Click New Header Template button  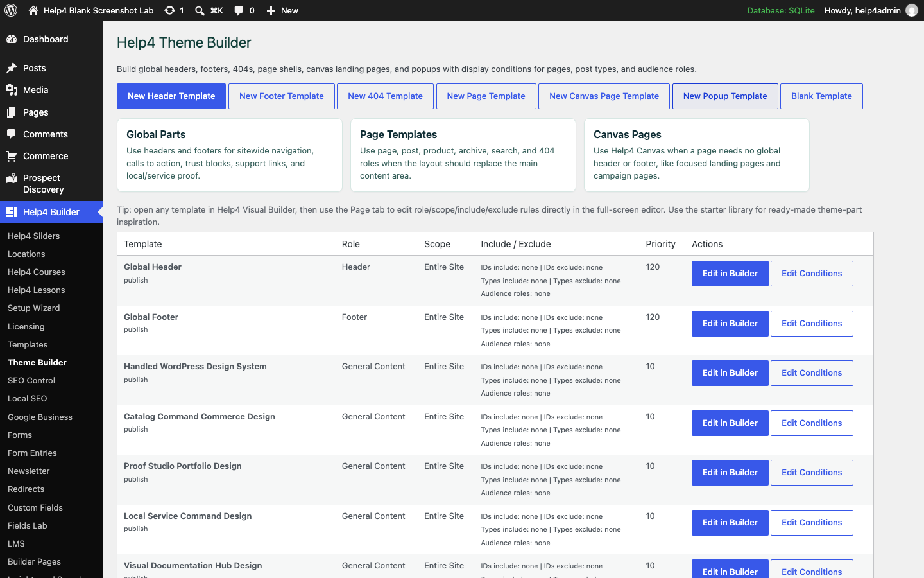tap(171, 96)
